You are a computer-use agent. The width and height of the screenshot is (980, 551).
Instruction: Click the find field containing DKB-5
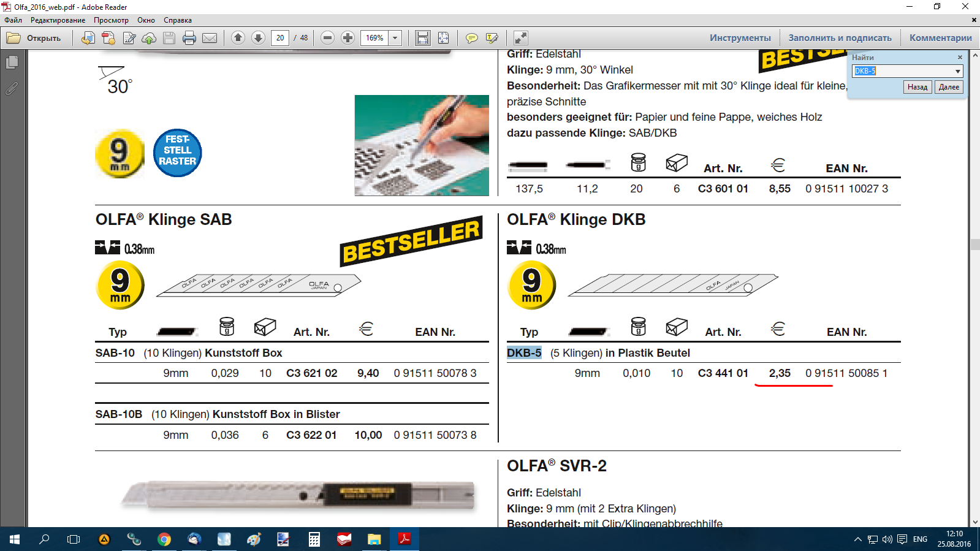tap(903, 71)
